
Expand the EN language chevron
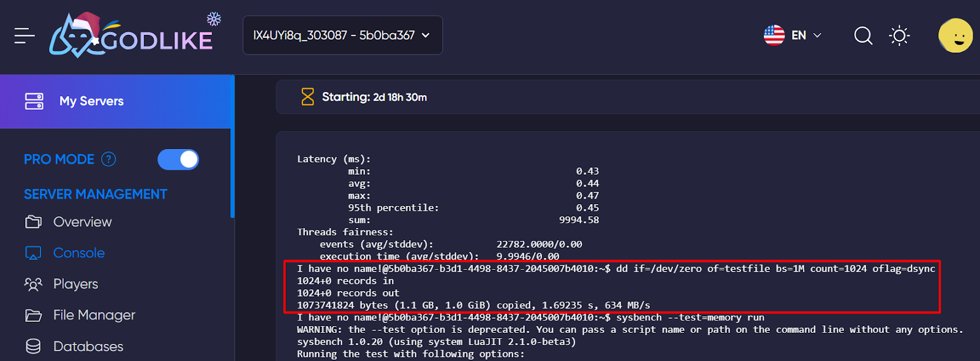817,36
